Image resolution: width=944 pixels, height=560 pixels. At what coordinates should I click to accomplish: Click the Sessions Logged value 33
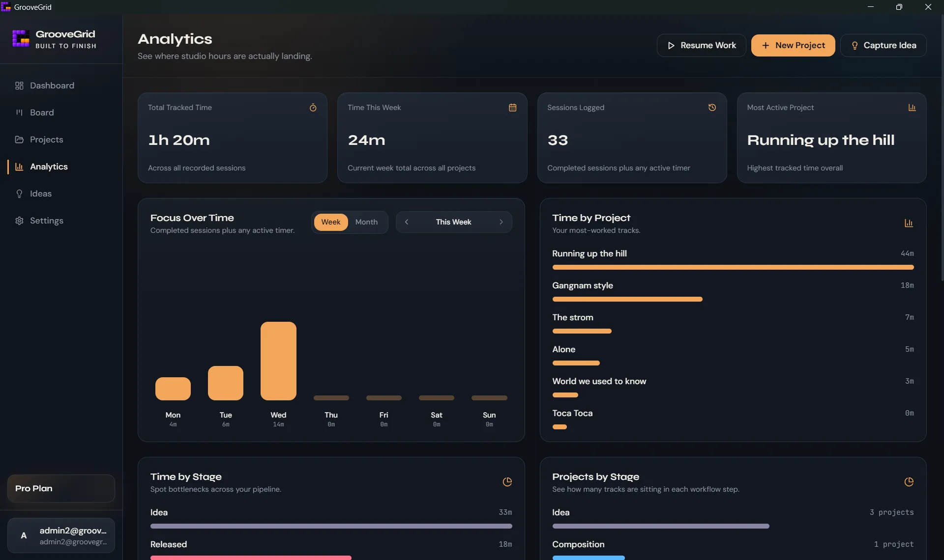558,140
